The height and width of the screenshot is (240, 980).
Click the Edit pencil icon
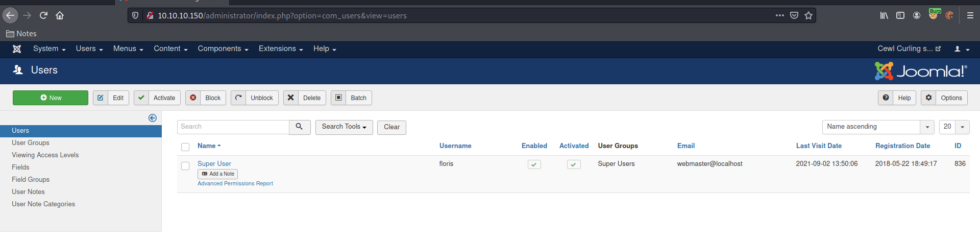pos(101,98)
